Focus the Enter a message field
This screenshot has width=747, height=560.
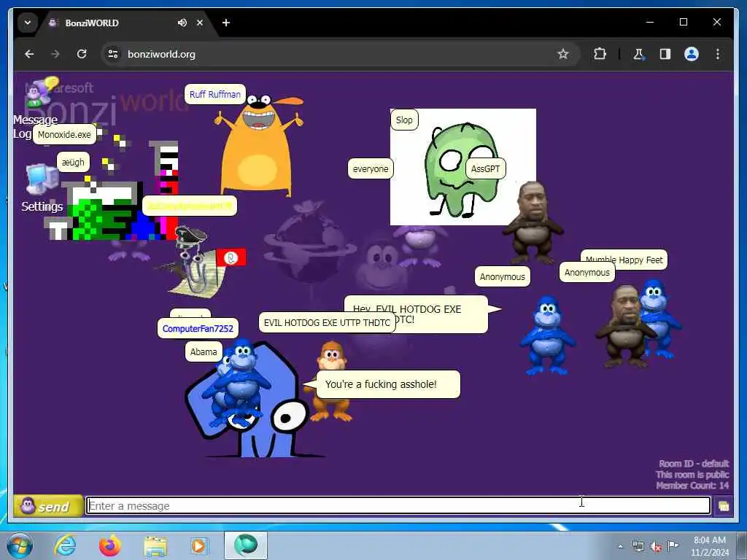[398, 506]
